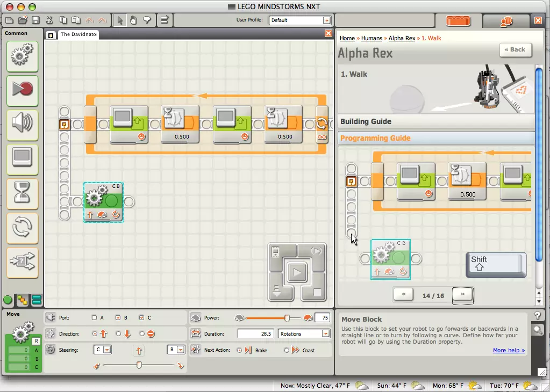This screenshot has width=550, height=392.
Task: Click the New program toolbar icon
Action: coord(10,20)
